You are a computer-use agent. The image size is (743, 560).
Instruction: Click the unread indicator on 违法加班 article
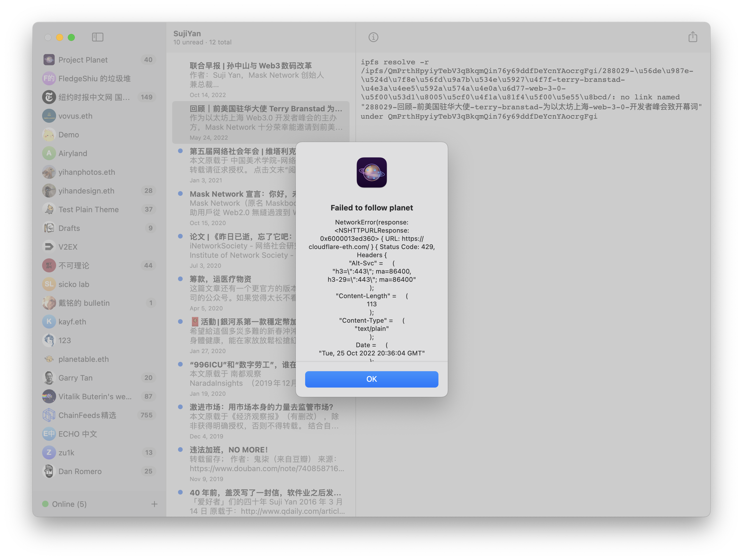pos(180,450)
